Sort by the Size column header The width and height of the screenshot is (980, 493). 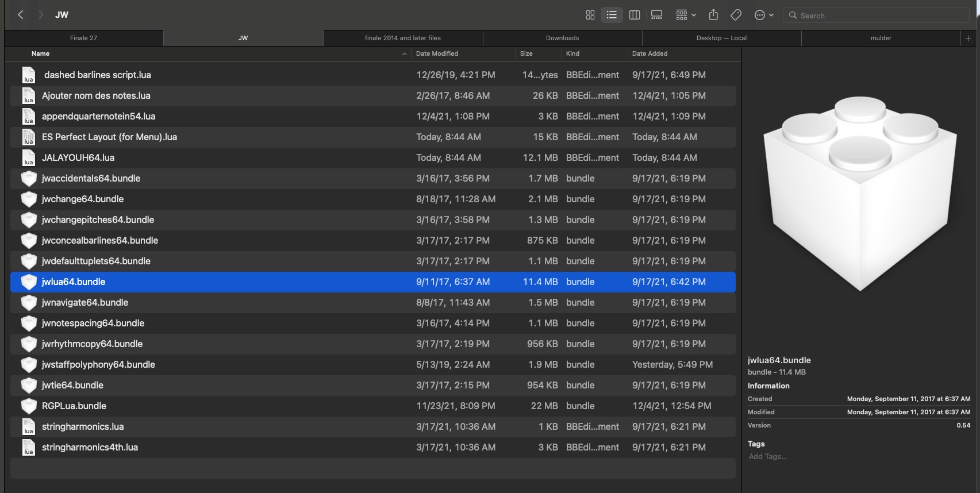[526, 53]
